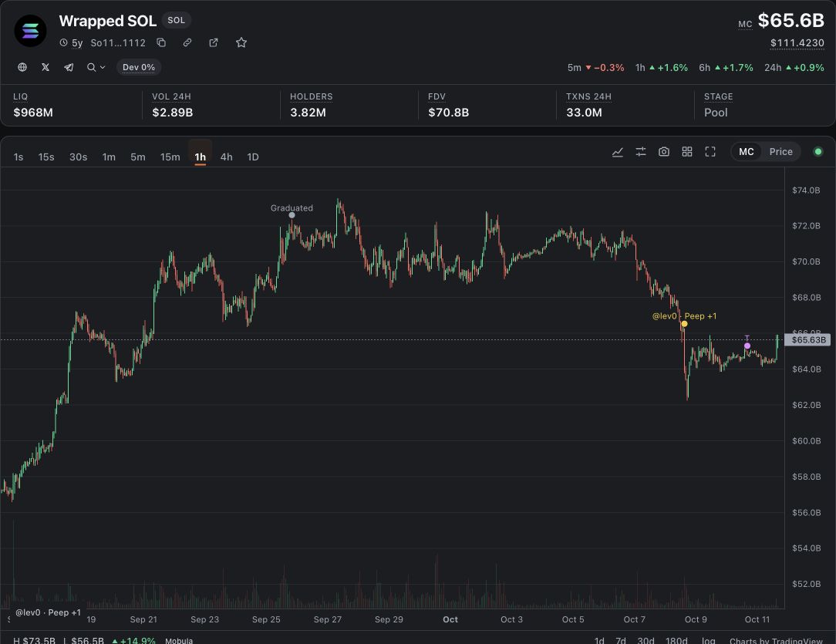Click the clock token age icon
Viewport: 836px width, 644px height.
tap(63, 42)
